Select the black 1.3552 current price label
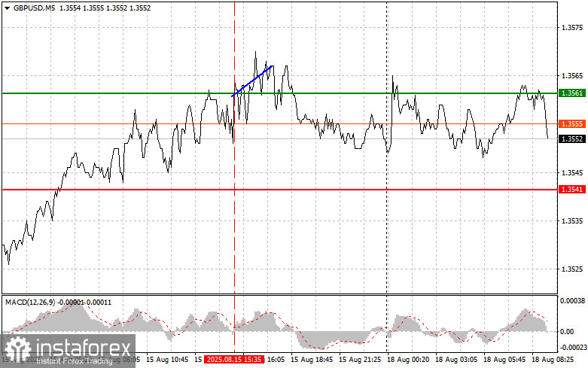The width and height of the screenshot is (588, 368). coord(572,139)
